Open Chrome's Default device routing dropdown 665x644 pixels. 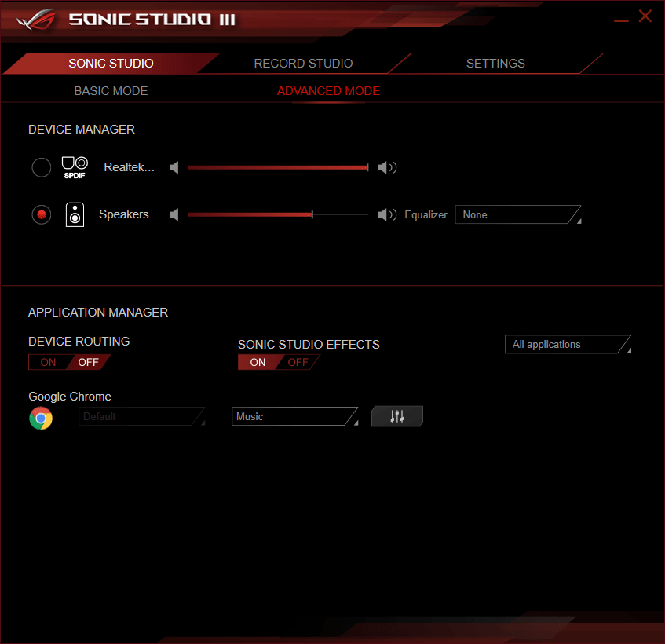coord(141,416)
